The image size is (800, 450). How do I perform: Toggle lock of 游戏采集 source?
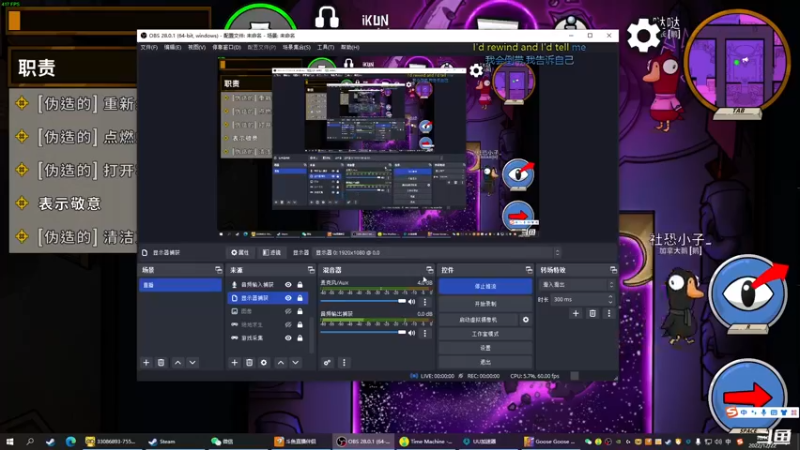[300, 338]
